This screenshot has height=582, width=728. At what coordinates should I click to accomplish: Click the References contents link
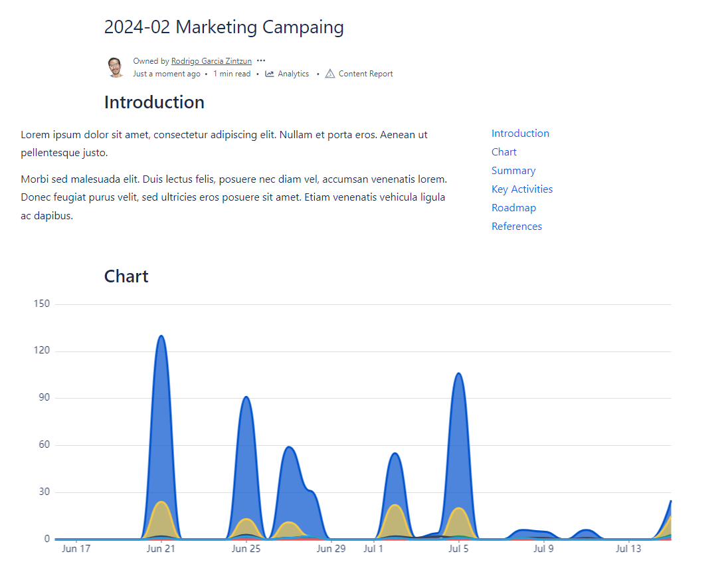(x=516, y=227)
